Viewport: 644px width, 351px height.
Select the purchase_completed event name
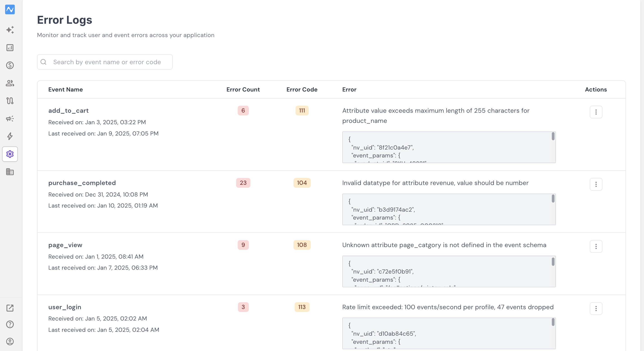(82, 183)
